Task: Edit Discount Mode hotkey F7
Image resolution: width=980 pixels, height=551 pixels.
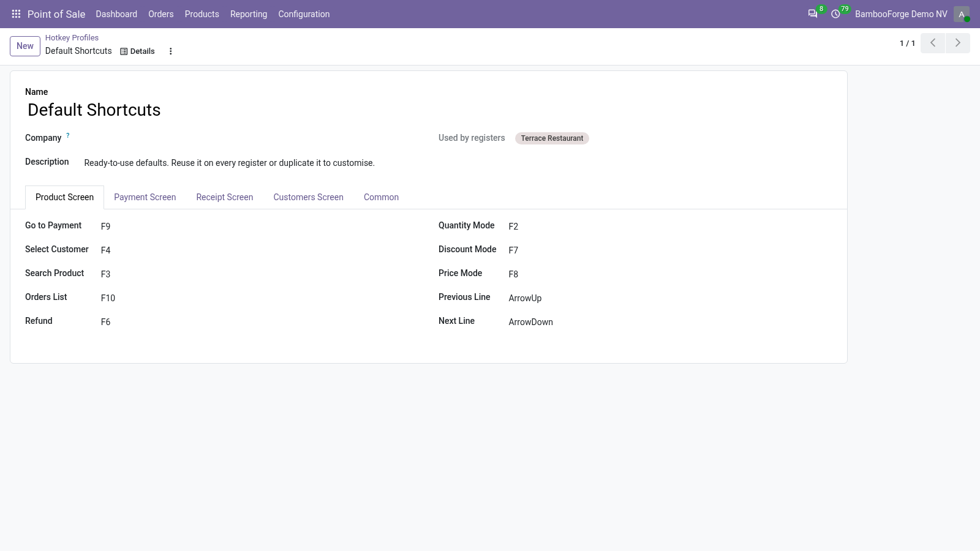Action: point(670,250)
